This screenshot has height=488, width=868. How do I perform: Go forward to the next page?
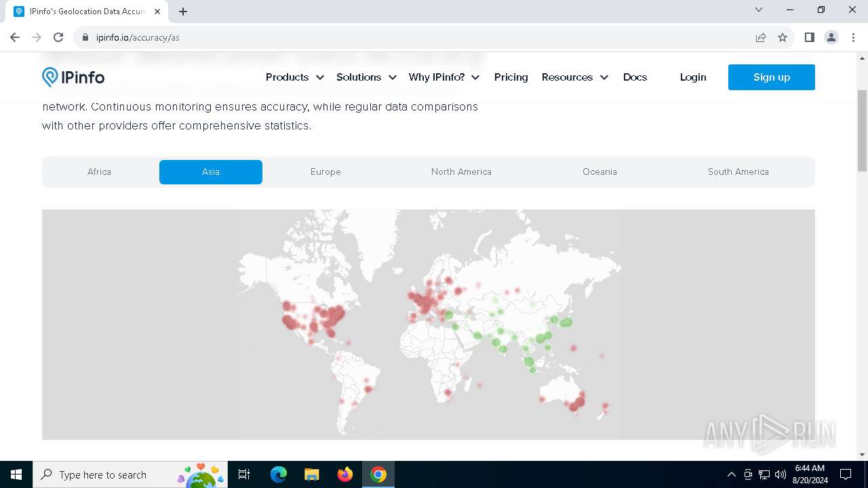pos(37,37)
